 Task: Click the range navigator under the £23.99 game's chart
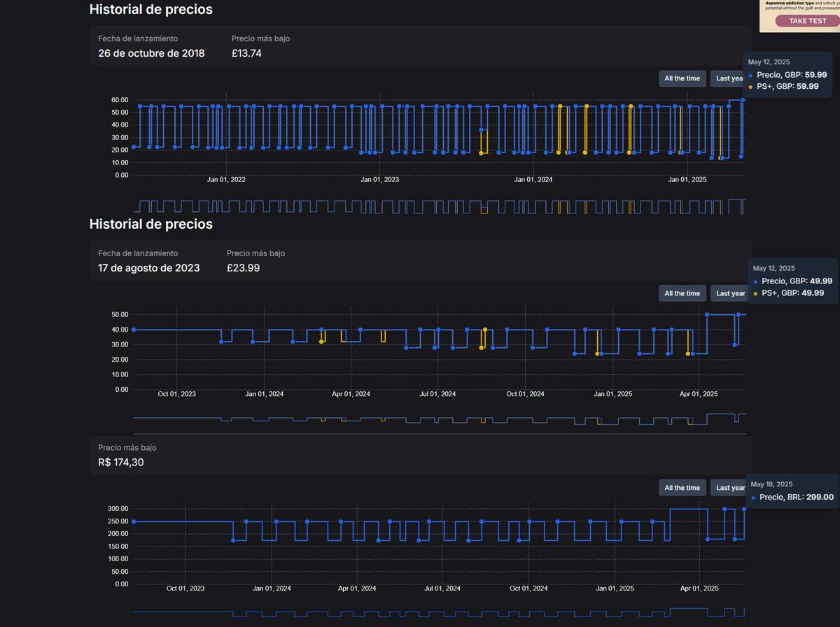pos(440,420)
